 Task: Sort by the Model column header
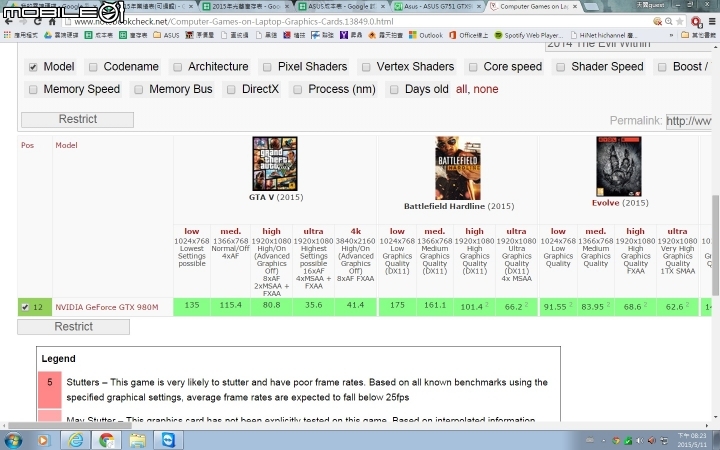67,145
